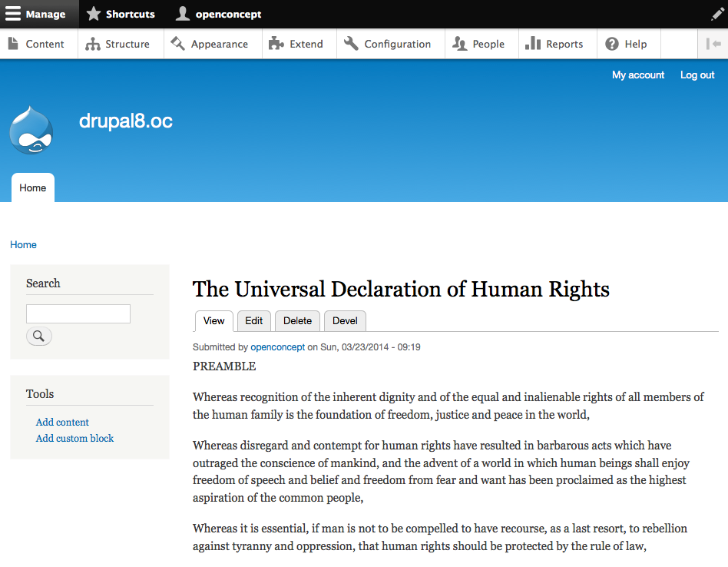Open the Content admin section
The height and width of the screenshot is (567, 728).
38,44
